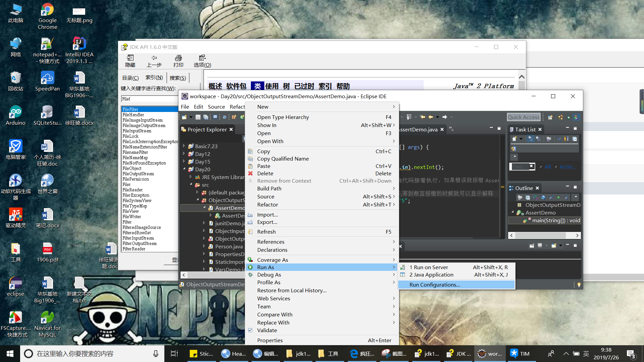Click the New Java Package toolbar icon
Screen dimensions: 644x362
[x=234, y=117]
